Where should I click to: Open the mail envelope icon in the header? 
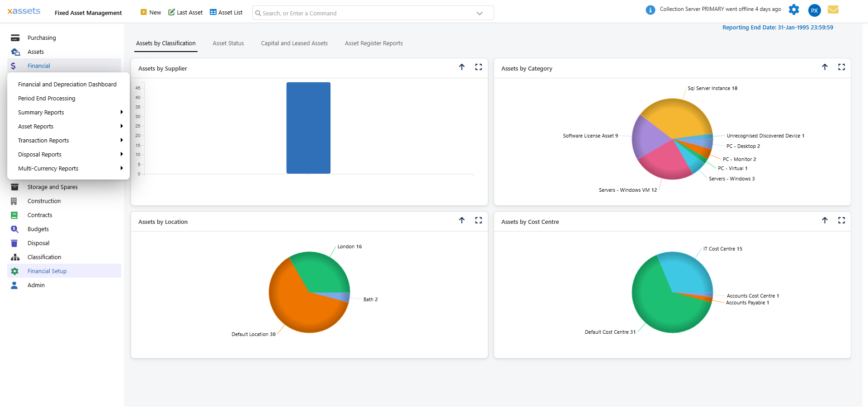click(833, 9)
